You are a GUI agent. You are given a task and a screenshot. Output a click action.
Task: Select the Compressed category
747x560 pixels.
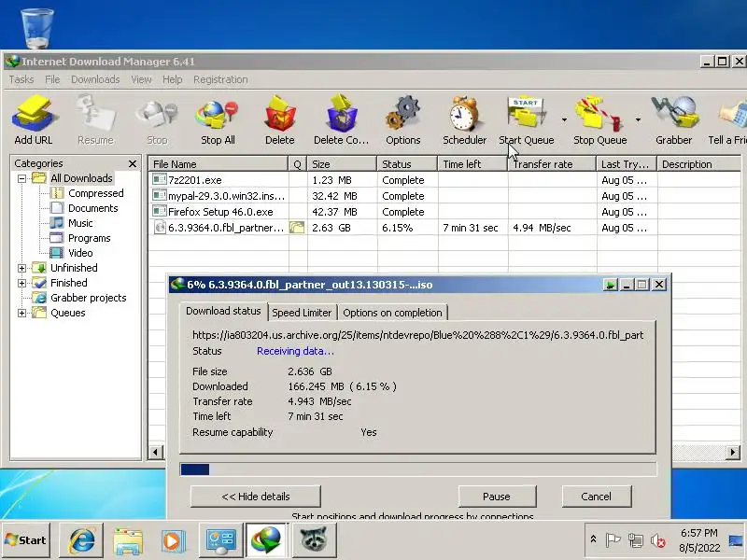click(95, 193)
